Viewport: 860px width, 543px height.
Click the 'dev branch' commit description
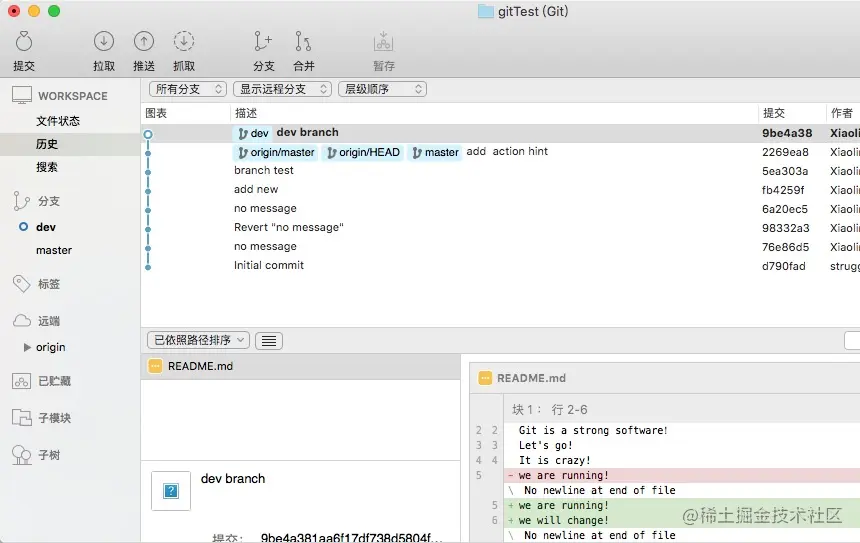tap(307, 132)
